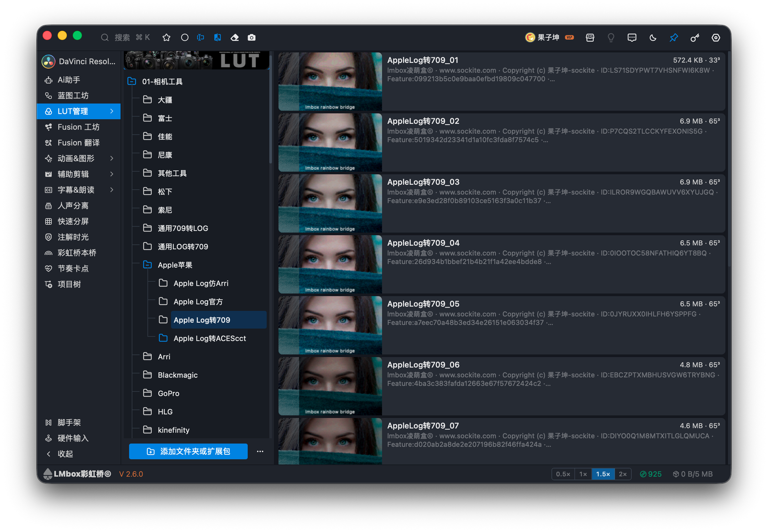The image size is (768, 532).
Task: Click 收起 to collapse the sidebar
Action: tap(79, 454)
